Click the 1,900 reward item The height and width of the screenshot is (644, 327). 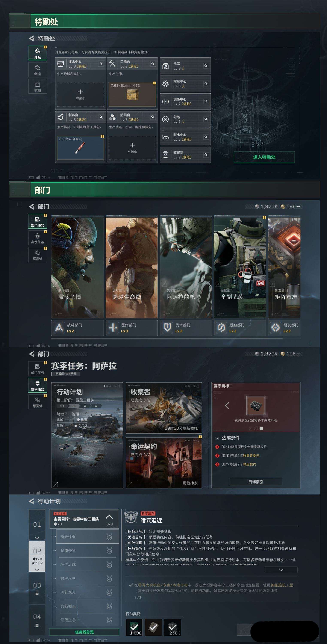click(x=134, y=627)
